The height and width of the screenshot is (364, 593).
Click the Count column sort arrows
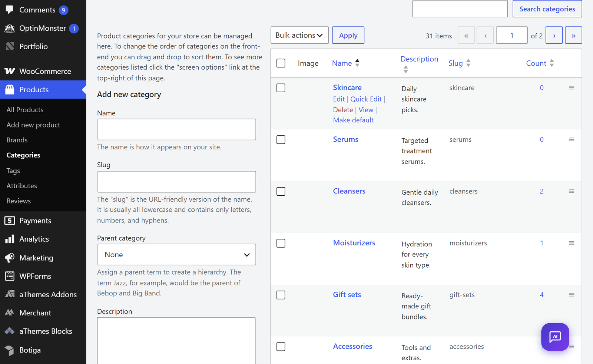pyautogui.click(x=552, y=63)
